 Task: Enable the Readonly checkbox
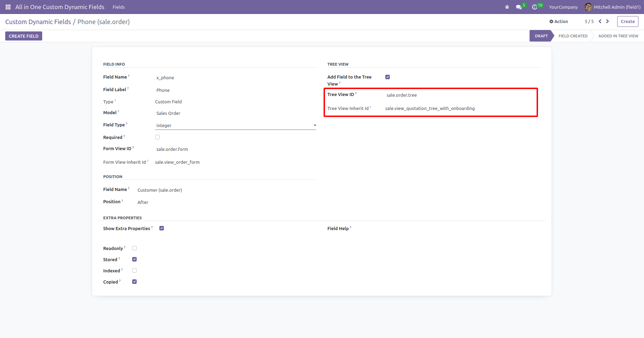point(134,248)
